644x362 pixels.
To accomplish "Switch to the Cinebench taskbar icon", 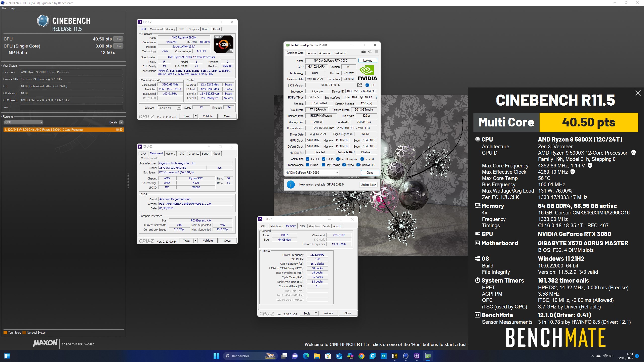I will coord(406,356).
